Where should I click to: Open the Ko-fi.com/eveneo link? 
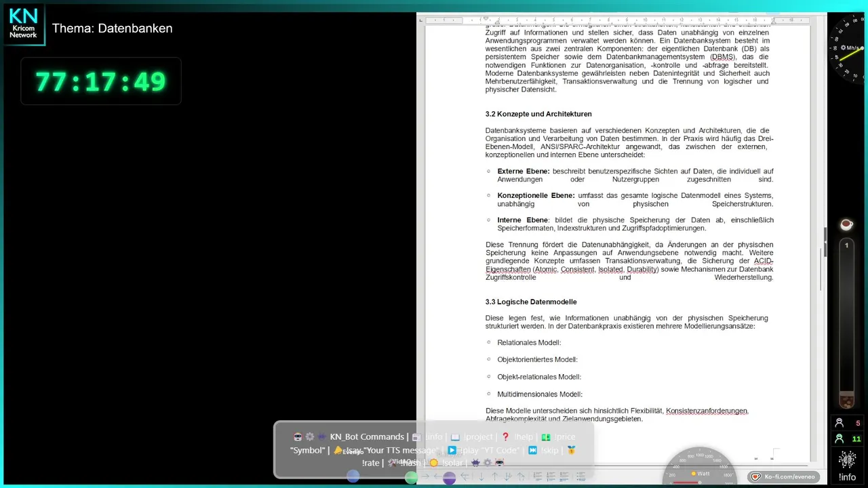pyautogui.click(x=785, y=476)
